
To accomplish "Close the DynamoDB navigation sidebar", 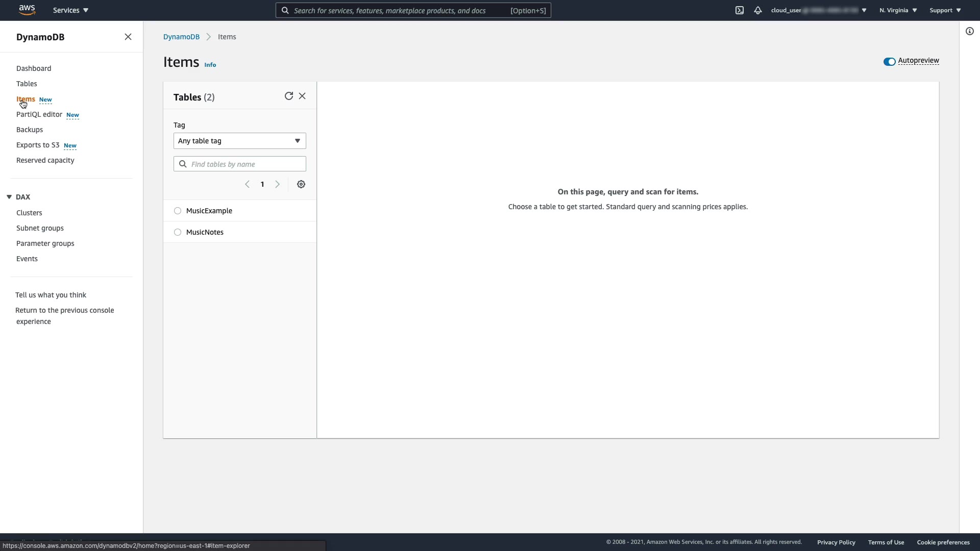I will click(x=128, y=37).
